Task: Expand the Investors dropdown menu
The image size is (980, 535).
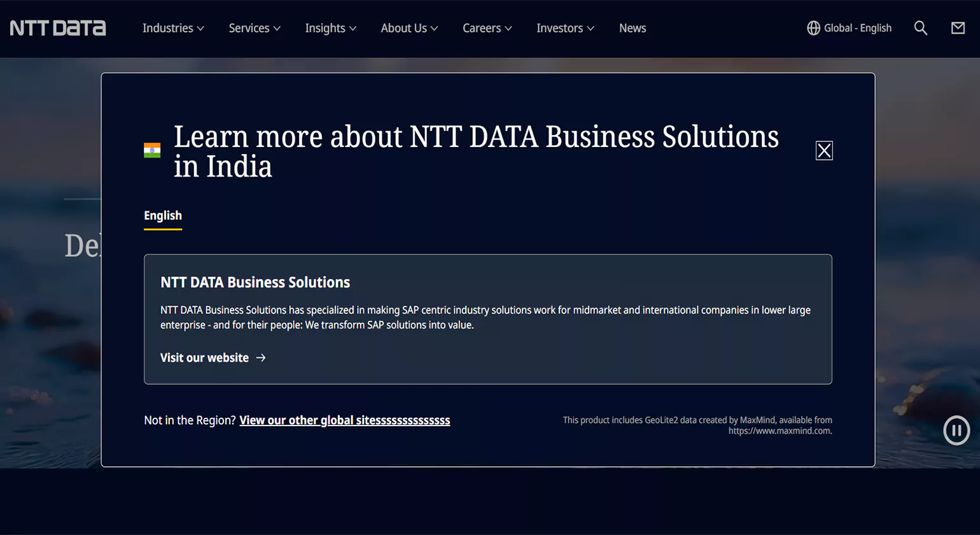Action: [x=565, y=28]
